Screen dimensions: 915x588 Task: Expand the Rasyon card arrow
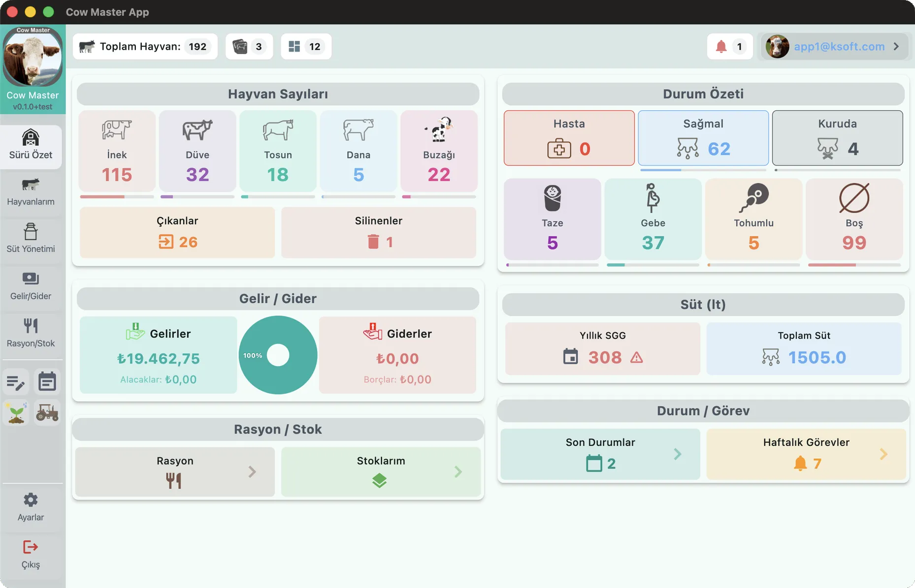[x=252, y=472]
